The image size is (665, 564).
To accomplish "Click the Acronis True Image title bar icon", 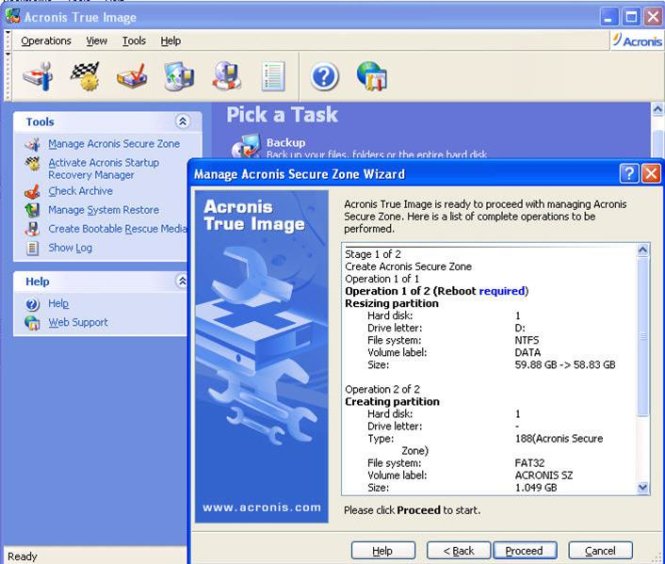I will [13, 16].
